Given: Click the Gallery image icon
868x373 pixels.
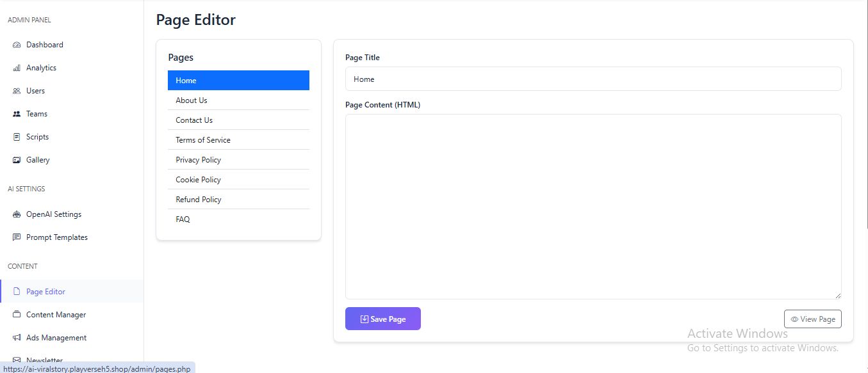Looking at the screenshot, I should pyautogui.click(x=17, y=160).
